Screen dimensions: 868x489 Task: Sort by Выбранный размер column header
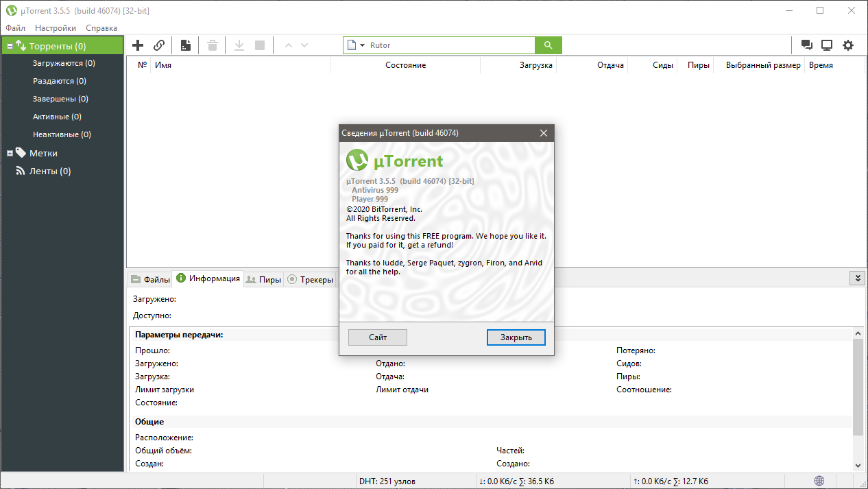(x=759, y=65)
